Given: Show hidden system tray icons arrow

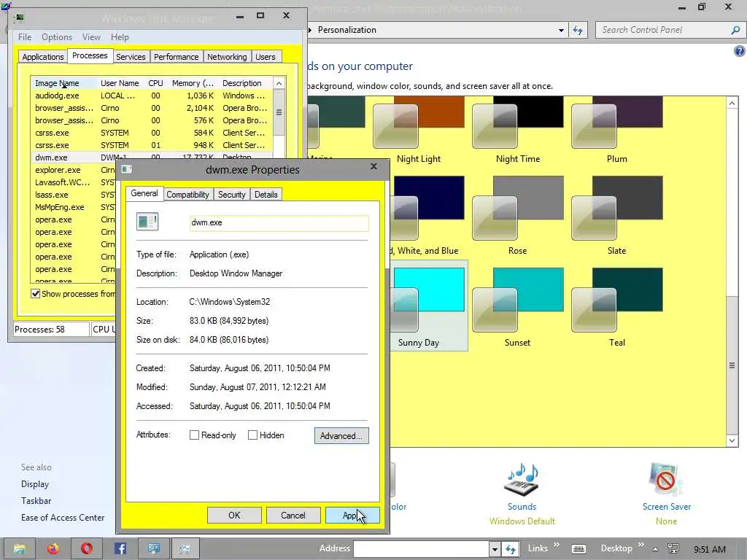Looking at the screenshot, I should pos(656,549).
